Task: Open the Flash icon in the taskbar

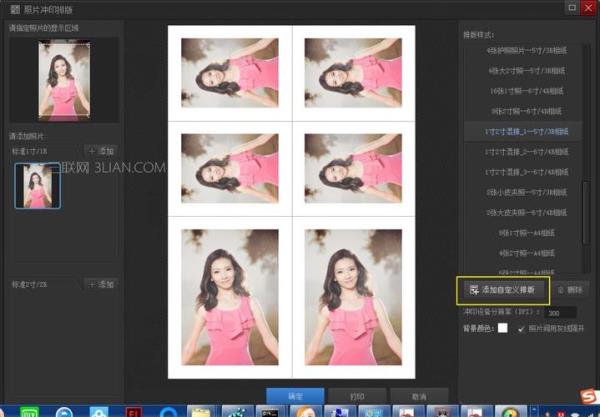Action: pos(133,410)
